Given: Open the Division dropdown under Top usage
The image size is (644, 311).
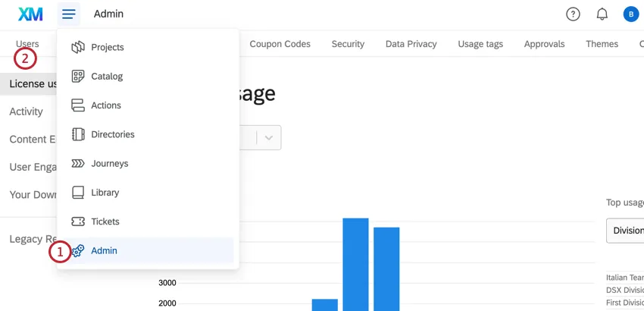Looking at the screenshot, I should coord(625,231).
